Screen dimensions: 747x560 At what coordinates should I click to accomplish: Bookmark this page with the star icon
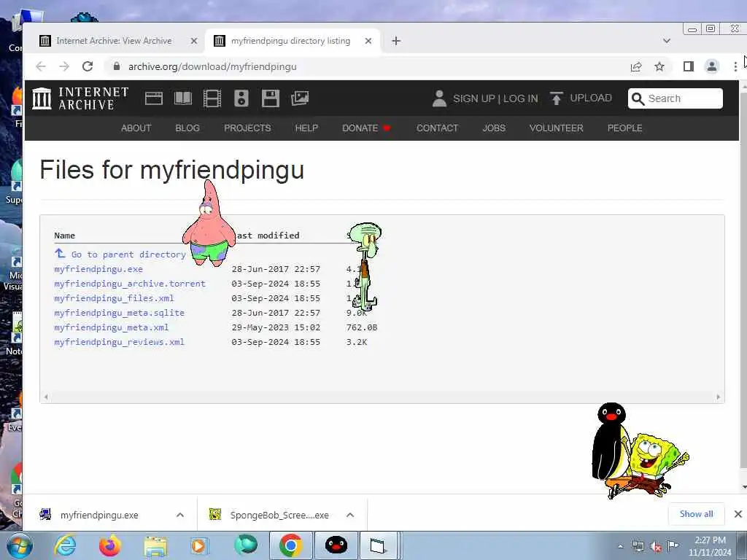coord(659,66)
